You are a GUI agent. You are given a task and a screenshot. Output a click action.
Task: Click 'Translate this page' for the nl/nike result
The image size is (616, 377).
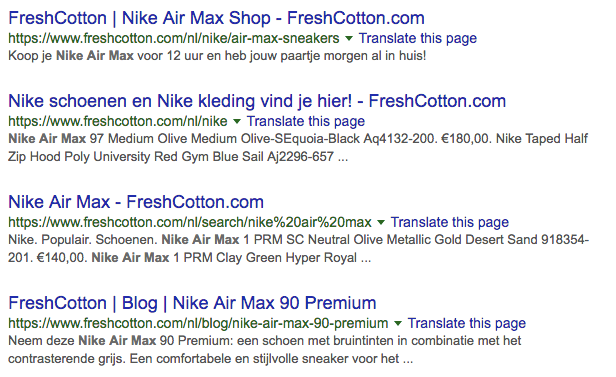point(306,121)
